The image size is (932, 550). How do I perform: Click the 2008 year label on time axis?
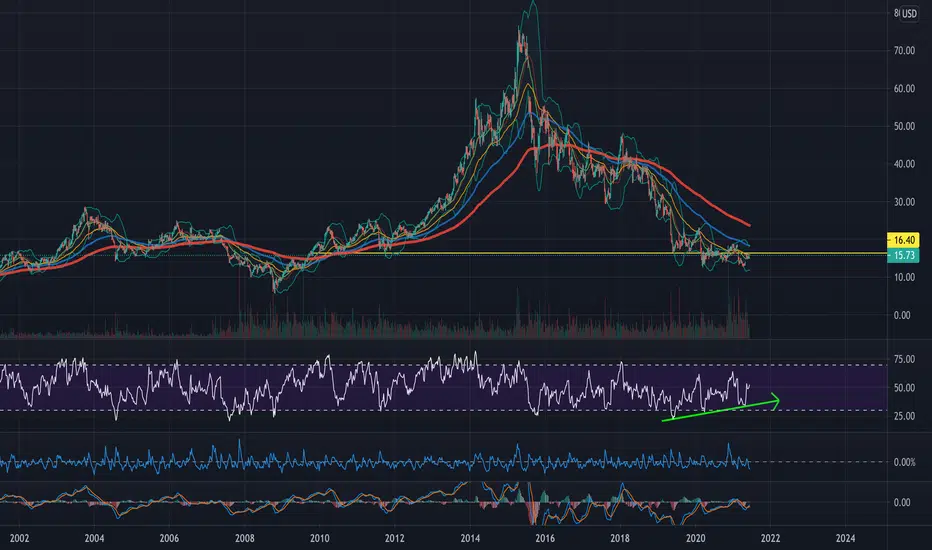[x=244, y=538]
